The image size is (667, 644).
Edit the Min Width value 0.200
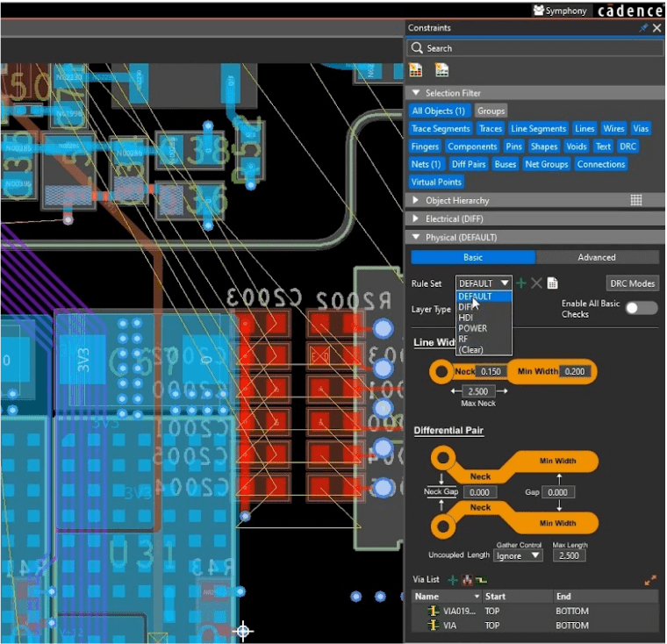tap(574, 371)
